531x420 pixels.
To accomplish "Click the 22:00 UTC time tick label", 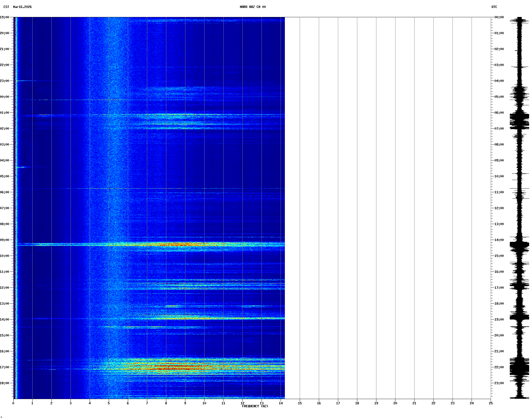I will tap(499, 367).
